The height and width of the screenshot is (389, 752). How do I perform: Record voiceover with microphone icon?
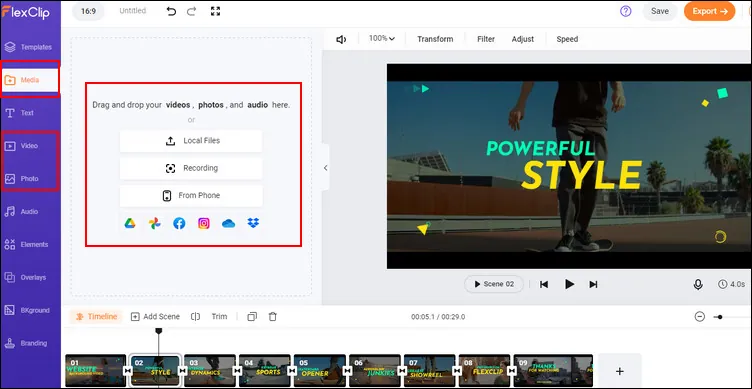tap(698, 284)
